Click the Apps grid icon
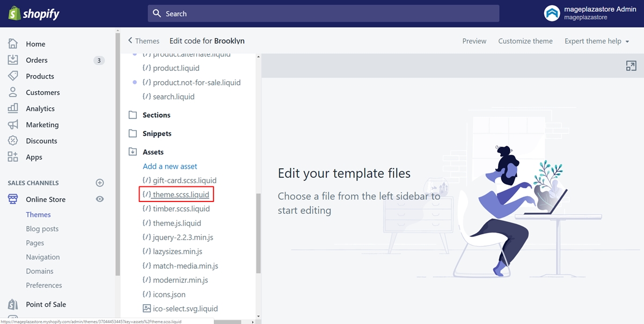644x324 pixels. pos(13,157)
